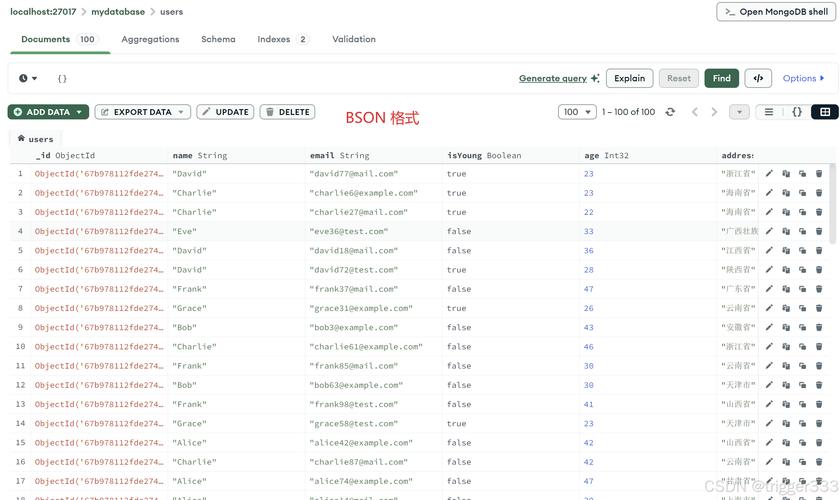Select the Documents tab
Viewport: 840px width, 500px height.
tap(58, 39)
